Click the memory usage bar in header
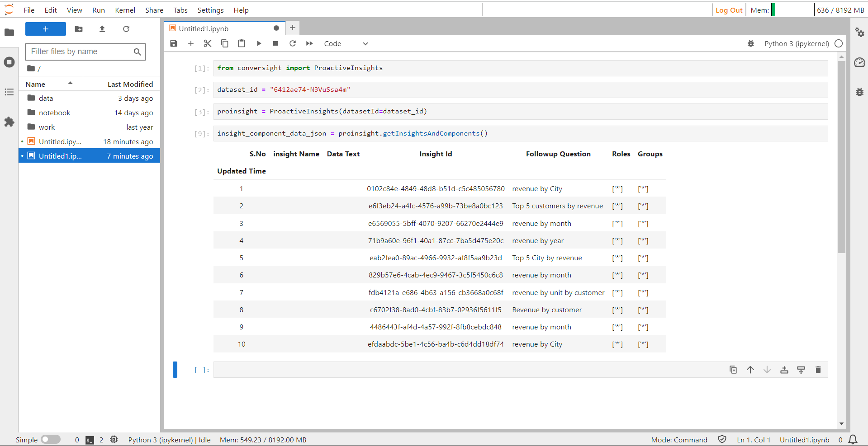868x446 pixels. [792, 10]
